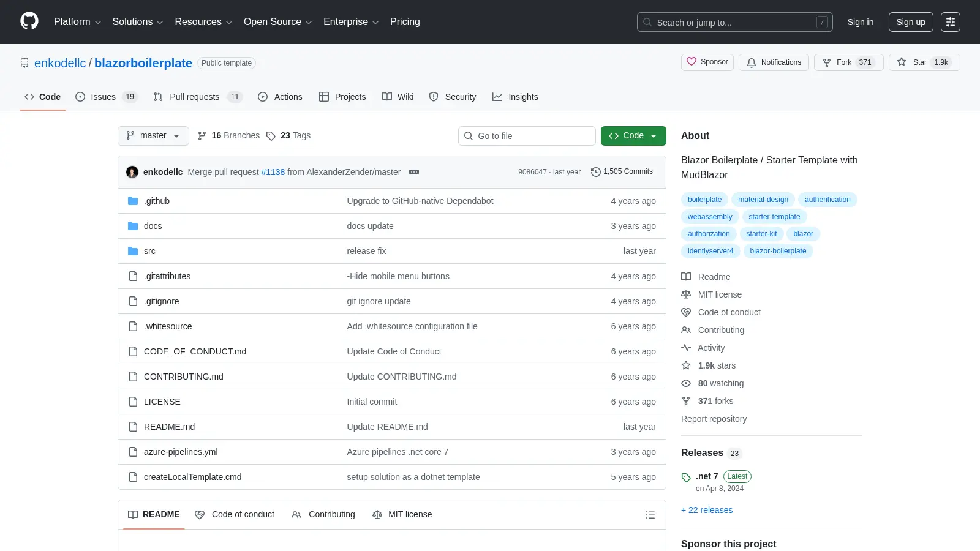Viewport: 980px width, 551px height.
Task: View the 16 Branches list
Action: [x=228, y=136]
